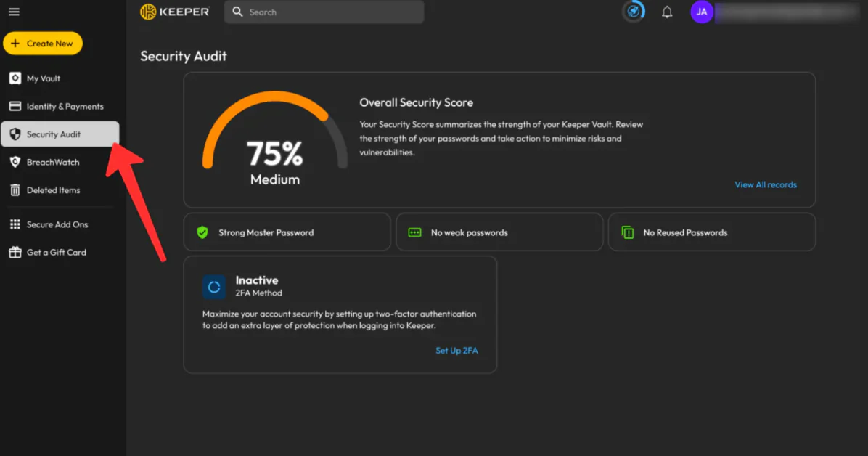Click the No weak passwords icon
Screen dimensions: 868x456
(x=414, y=232)
